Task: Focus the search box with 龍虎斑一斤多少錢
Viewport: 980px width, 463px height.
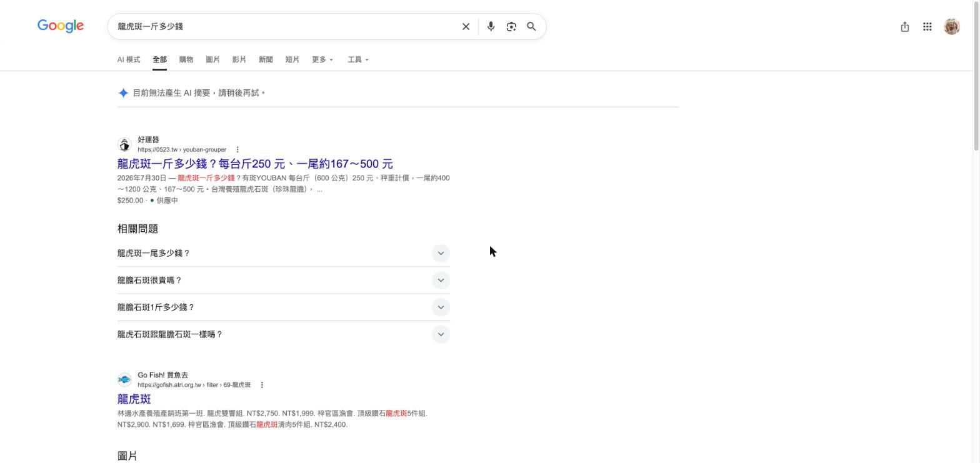Action: tap(284, 26)
